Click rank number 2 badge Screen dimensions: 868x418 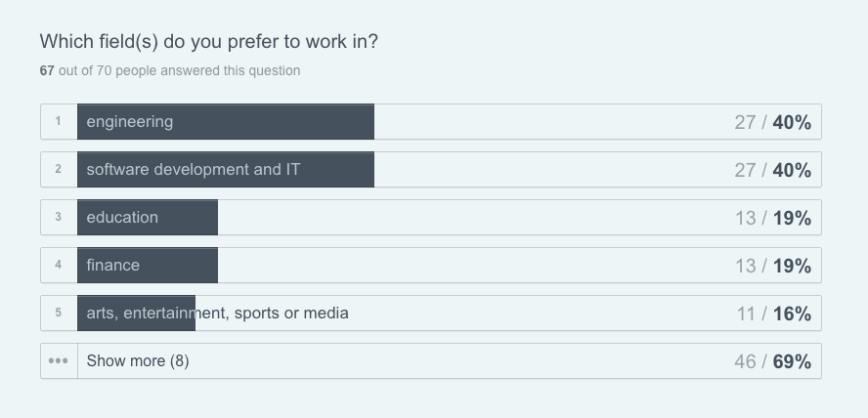[58, 169]
